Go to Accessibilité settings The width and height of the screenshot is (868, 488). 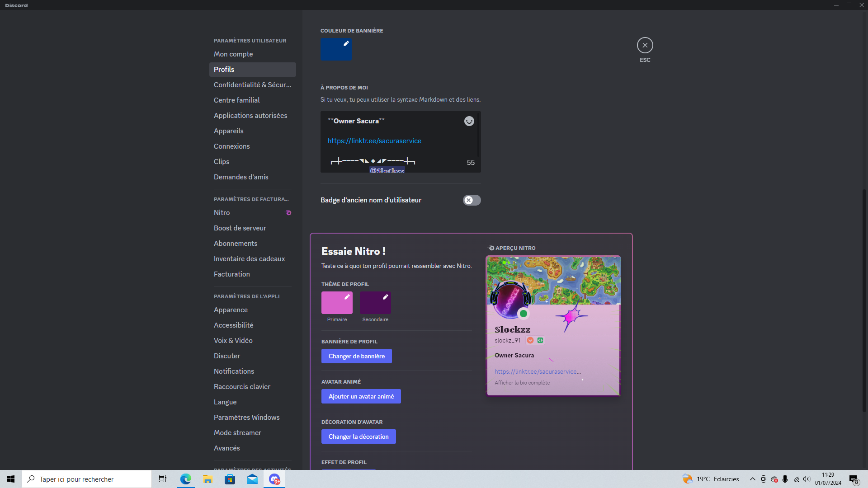252,325
